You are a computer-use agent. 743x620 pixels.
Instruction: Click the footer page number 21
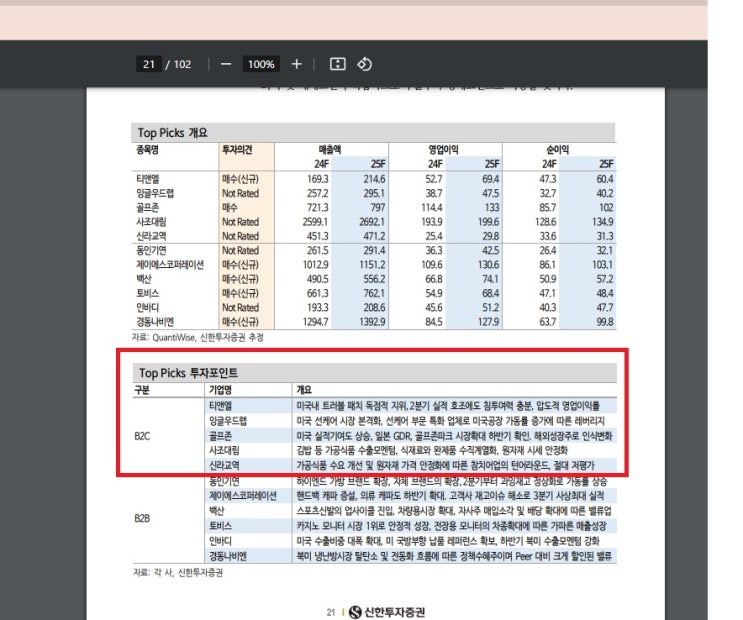(x=331, y=612)
